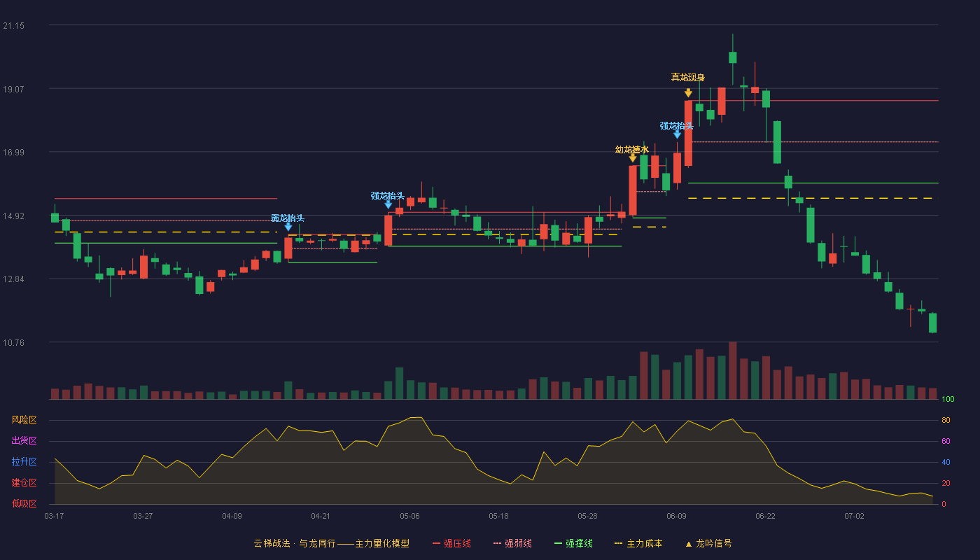Click the highest green candlestick at the price peak
Screen dimensions: 980x560
pyautogui.click(x=732, y=57)
